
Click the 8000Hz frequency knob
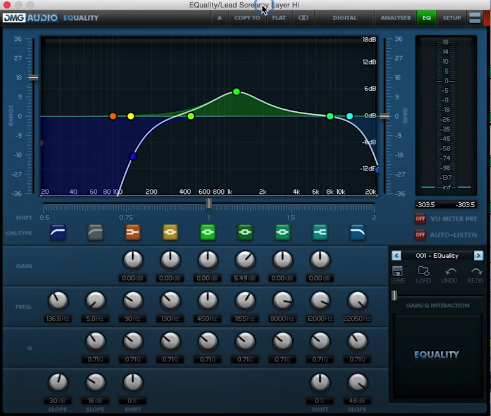(283, 301)
